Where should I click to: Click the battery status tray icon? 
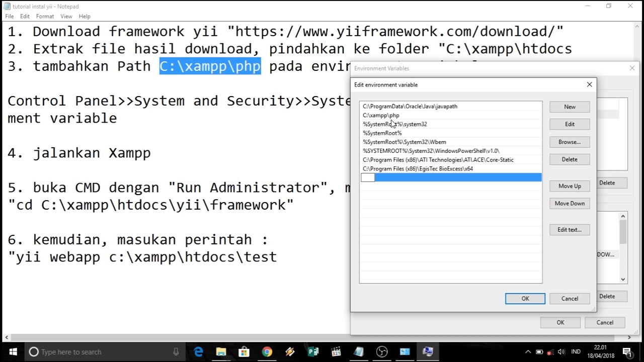539,352
